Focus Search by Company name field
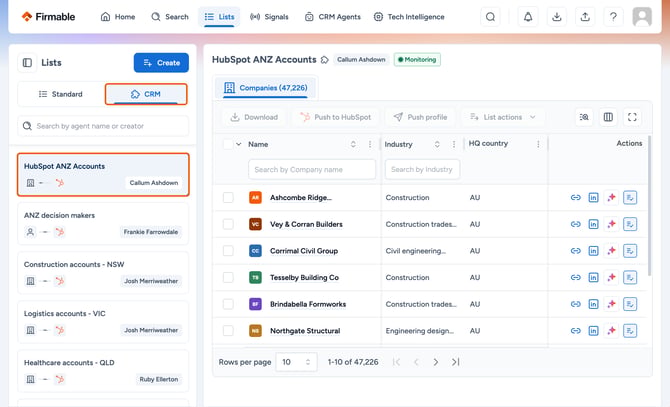Image resolution: width=670 pixels, height=407 pixels. tap(312, 170)
